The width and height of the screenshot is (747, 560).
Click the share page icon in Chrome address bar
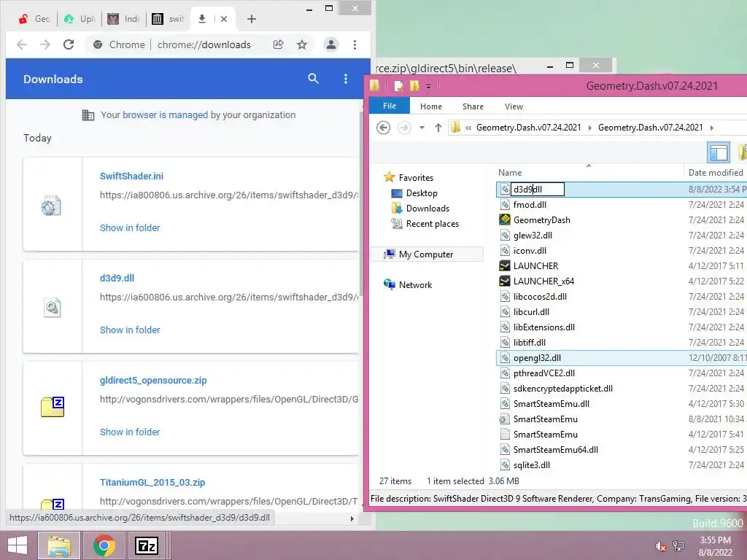278,44
